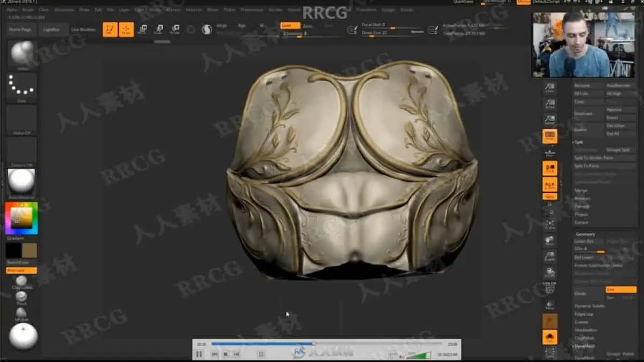This screenshot has height=362, width=644.
Task: Click the brush icon beside Focal Shift
Action: coord(352,30)
